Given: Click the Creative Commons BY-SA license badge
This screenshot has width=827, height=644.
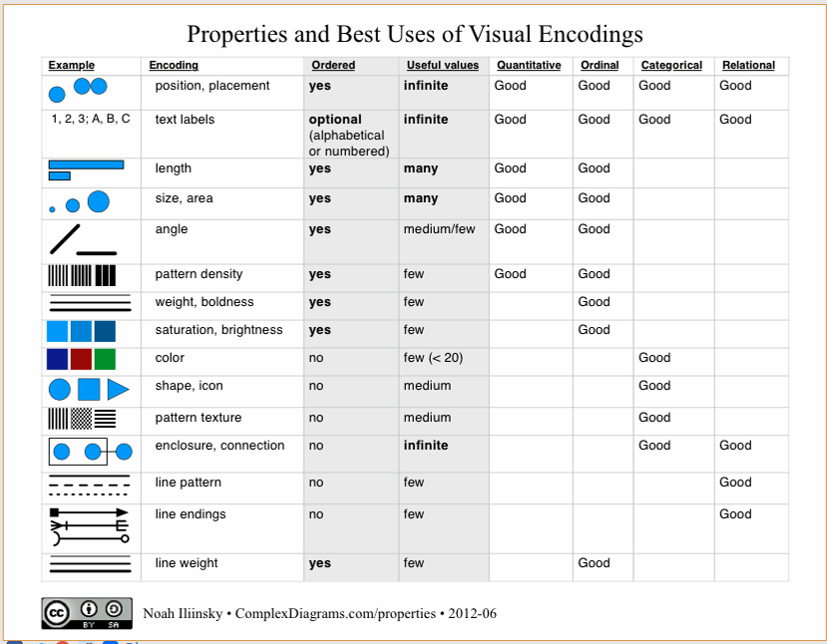Looking at the screenshot, I should click(87, 613).
